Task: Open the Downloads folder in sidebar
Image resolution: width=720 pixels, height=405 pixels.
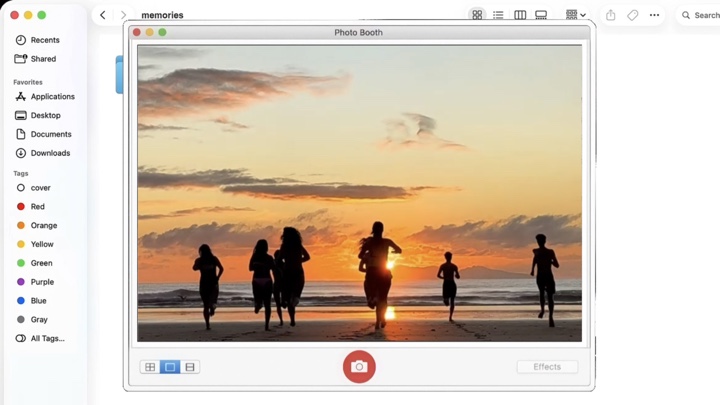Action: (50, 153)
